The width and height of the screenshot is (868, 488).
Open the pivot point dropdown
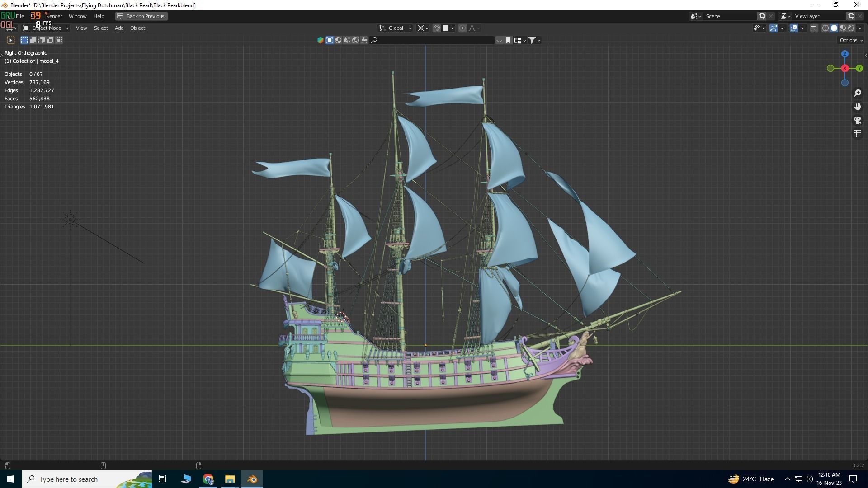tap(423, 28)
